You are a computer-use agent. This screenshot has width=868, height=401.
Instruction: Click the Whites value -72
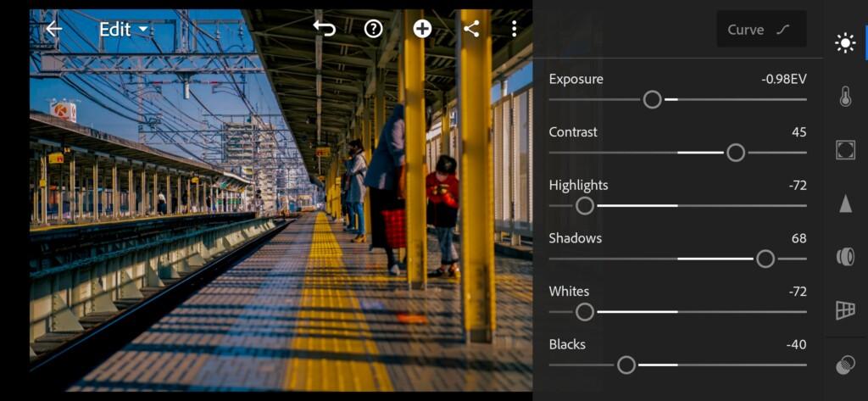(x=797, y=292)
